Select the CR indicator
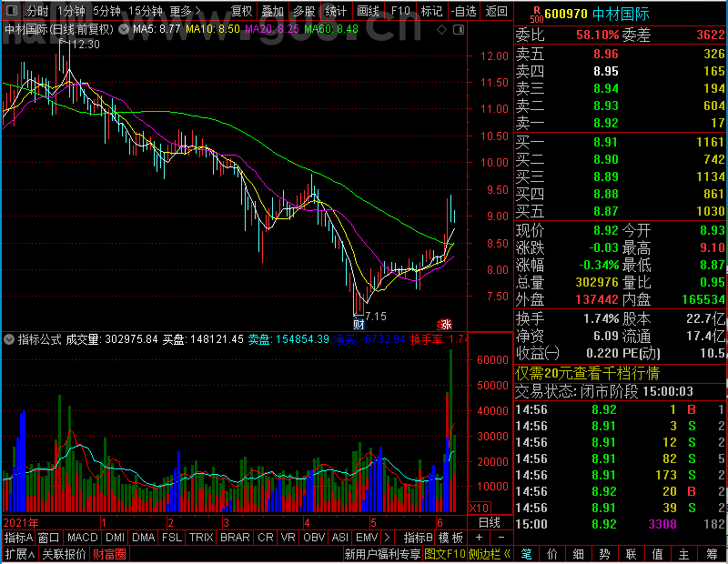 pyautogui.click(x=266, y=538)
